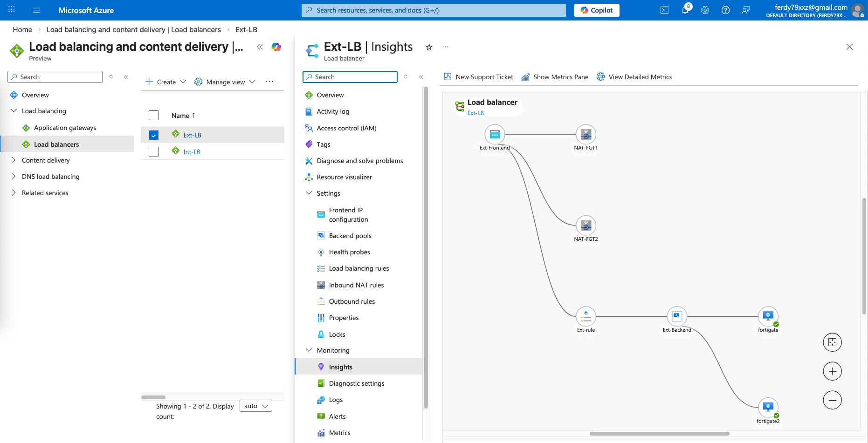This screenshot has height=443, width=868.
Task: Click the NAT-FGT1 node icon in diagram
Action: point(586,135)
